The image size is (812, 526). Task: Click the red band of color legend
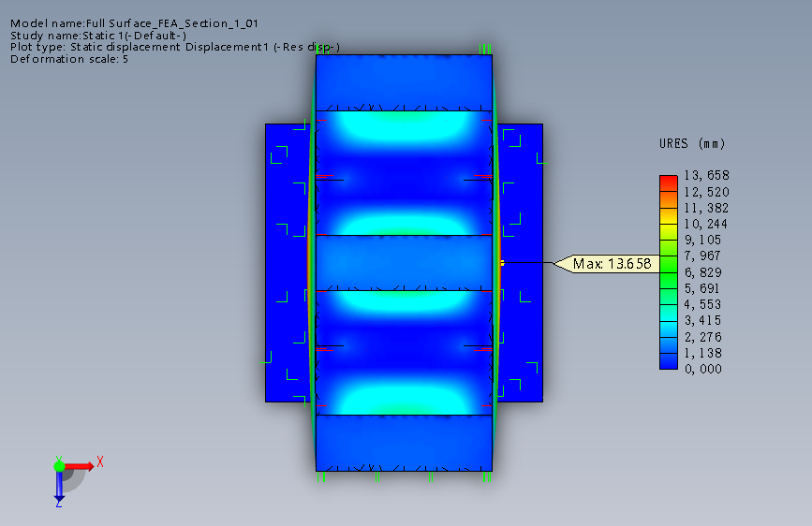click(669, 183)
